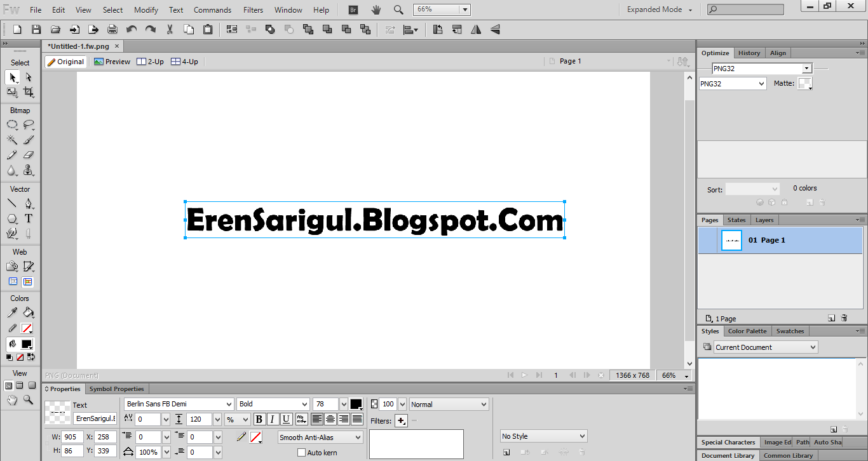Click the text fill color swatch in Properties
The image size is (868, 461).
pos(356,404)
